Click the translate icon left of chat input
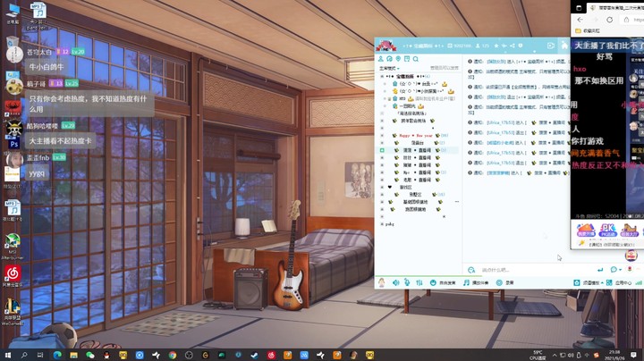Image resolution: width=644 pixels, height=361 pixels. point(471,270)
